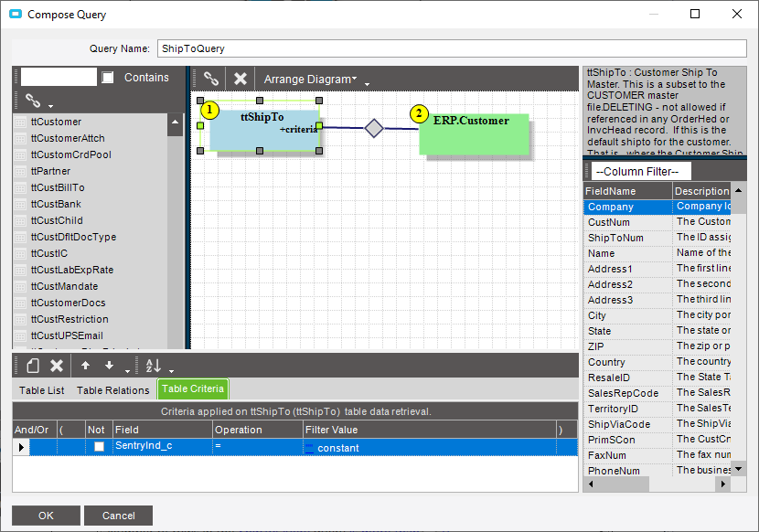Delete the selected criteria row
759x532 pixels.
click(57, 366)
